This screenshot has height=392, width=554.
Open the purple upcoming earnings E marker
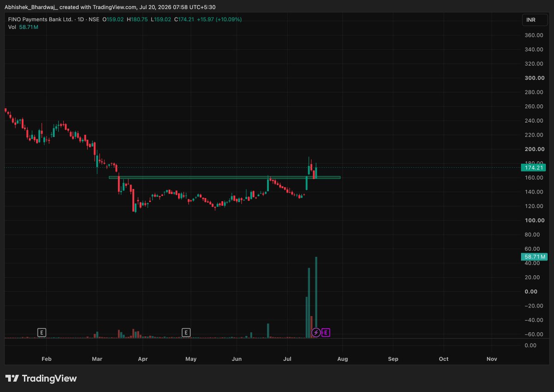point(325,332)
